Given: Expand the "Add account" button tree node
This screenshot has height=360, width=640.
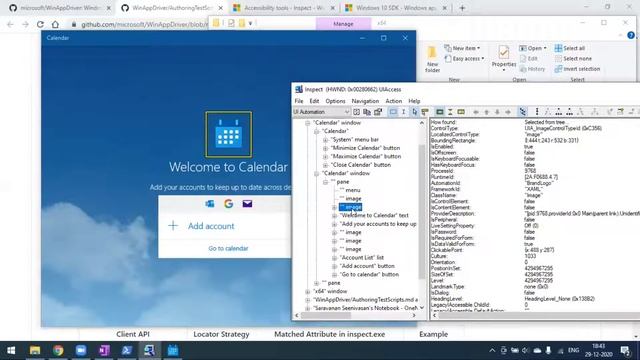Looking at the screenshot, I should [334, 266].
